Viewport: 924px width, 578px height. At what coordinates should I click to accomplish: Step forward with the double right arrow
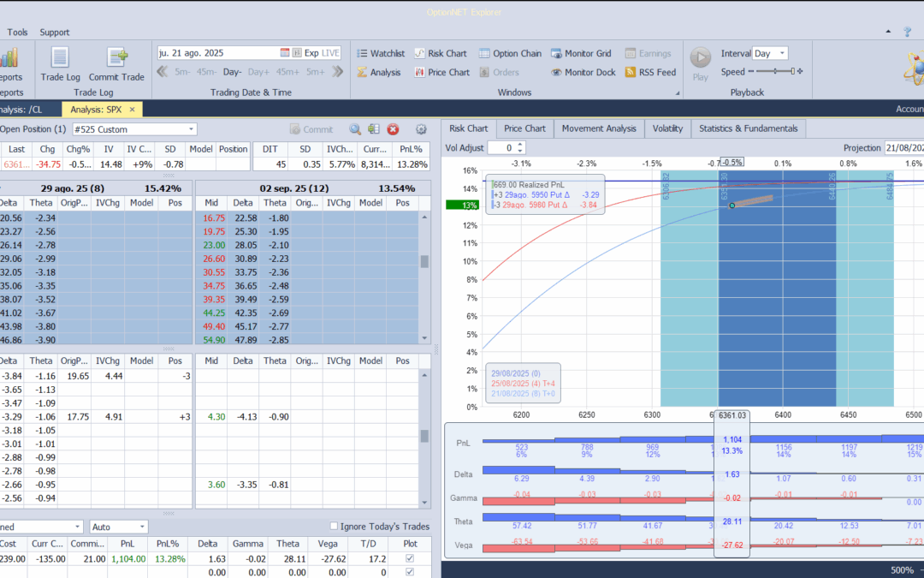point(338,72)
